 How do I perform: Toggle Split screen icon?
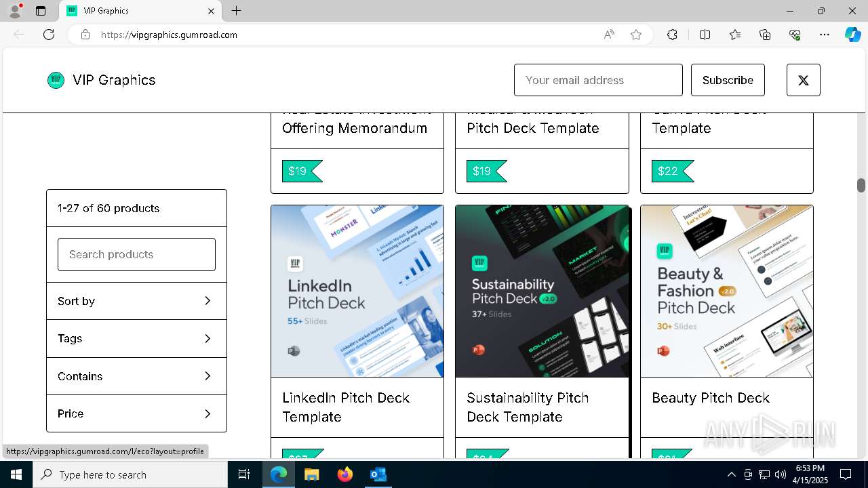[705, 35]
